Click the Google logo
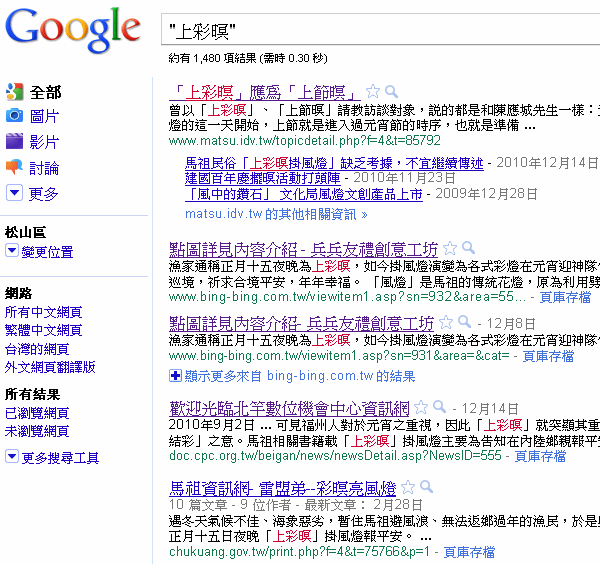The width and height of the screenshot is (600, 564). click(73, 29)
